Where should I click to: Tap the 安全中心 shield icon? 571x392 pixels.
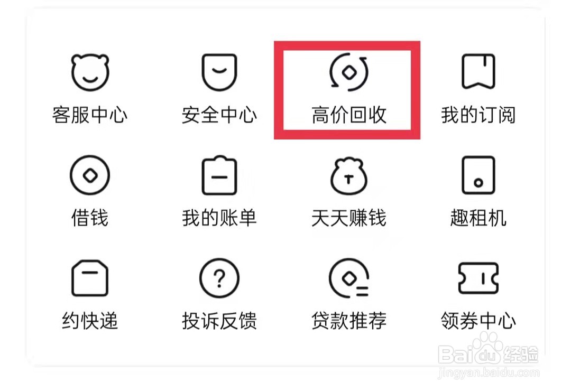(x=219, y=72)
